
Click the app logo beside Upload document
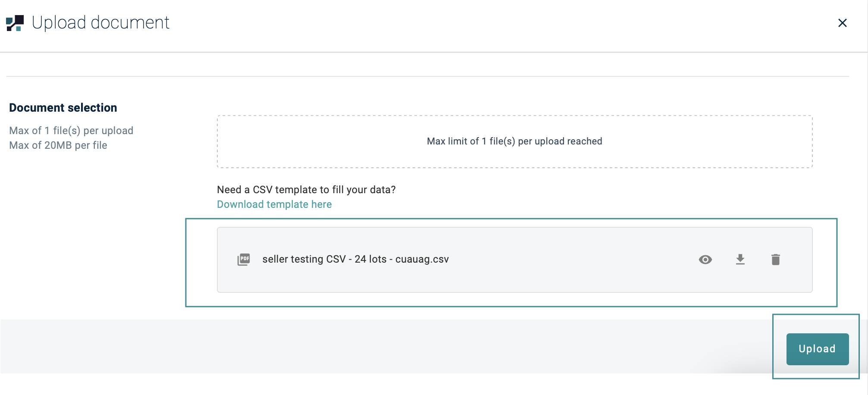[x=15, y=23]
